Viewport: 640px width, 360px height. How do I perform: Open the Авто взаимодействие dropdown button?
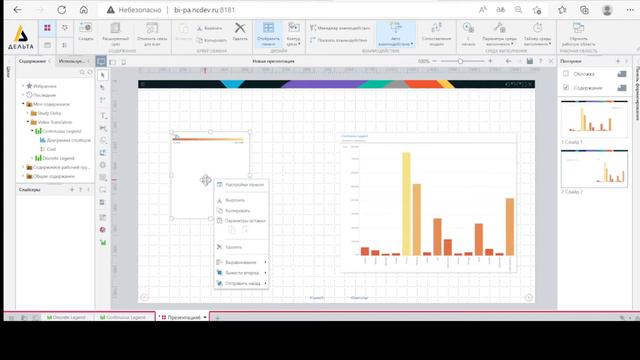click(x=396, y=33)
